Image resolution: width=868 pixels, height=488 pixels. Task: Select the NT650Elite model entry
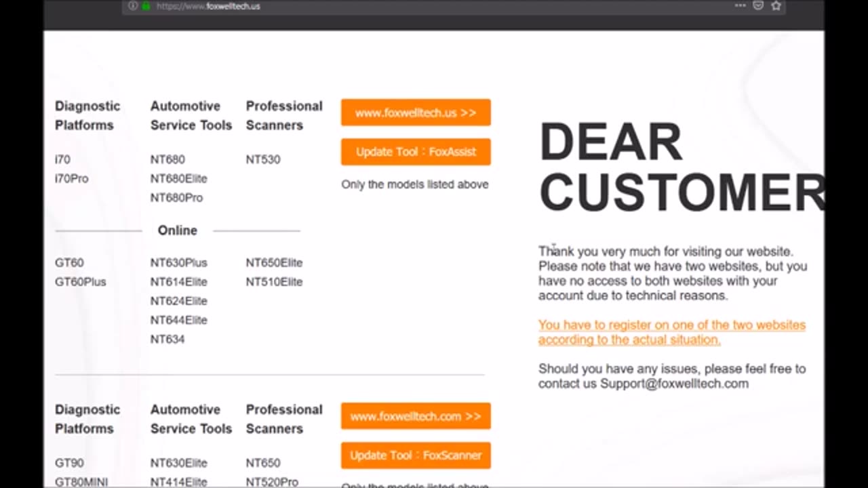(274, 262)
